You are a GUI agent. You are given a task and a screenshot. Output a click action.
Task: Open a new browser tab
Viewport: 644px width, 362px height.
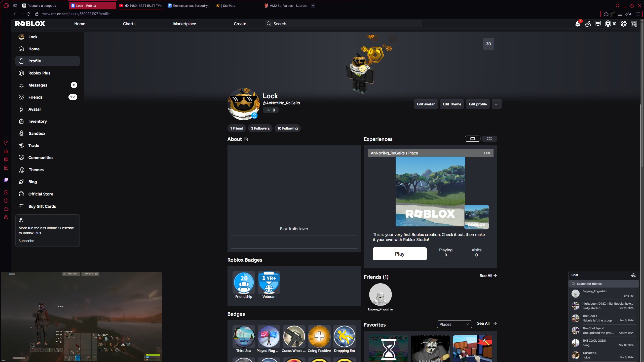tap(313, 6)
